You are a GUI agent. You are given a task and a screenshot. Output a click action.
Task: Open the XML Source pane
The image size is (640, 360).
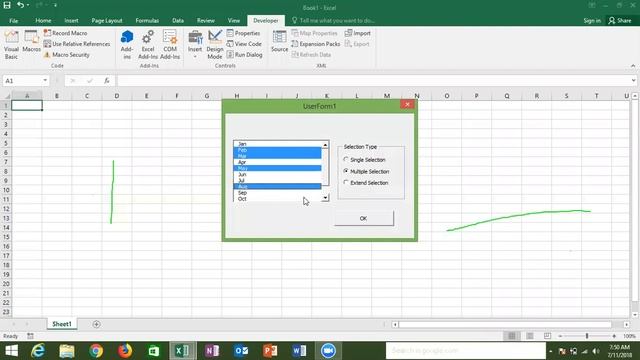click(280, 41)
